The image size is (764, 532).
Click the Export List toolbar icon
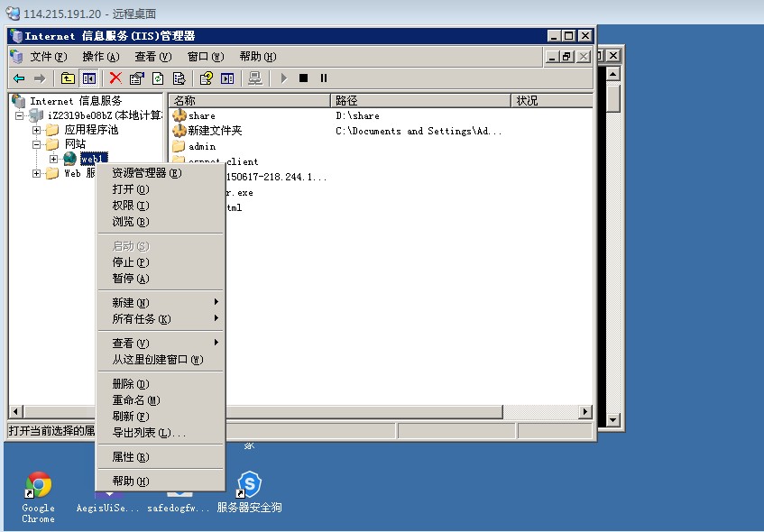(x=179, y=78)
